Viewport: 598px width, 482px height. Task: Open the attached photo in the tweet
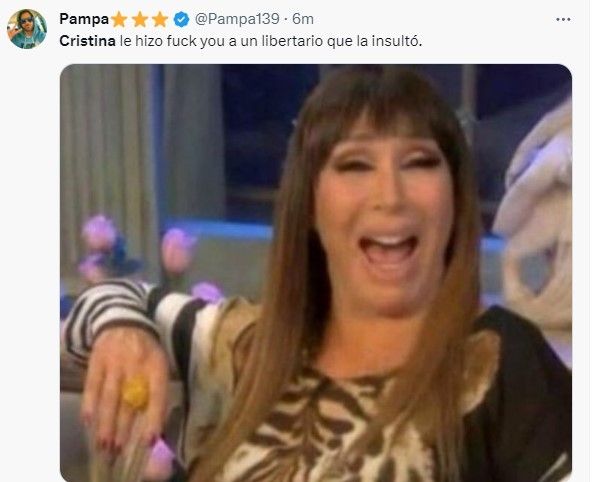[316, 273]
